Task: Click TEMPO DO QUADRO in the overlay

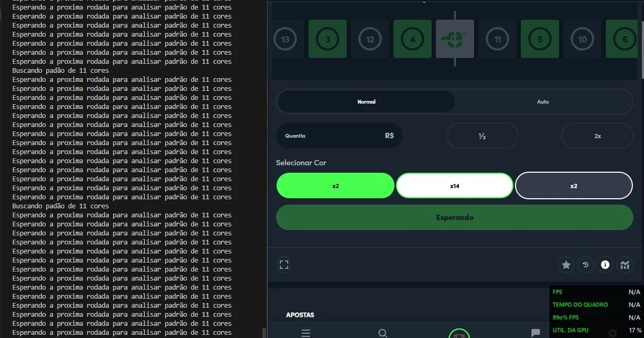Action: click(580, 305)
